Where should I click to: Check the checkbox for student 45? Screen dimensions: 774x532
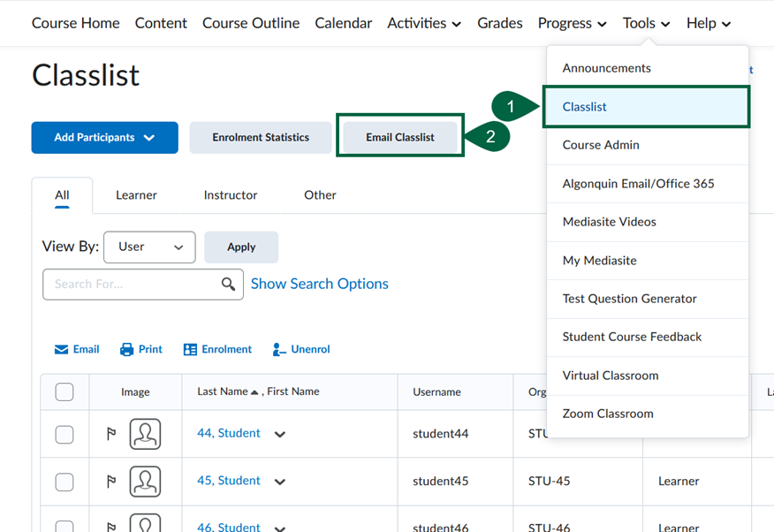[x=64, y=482]
